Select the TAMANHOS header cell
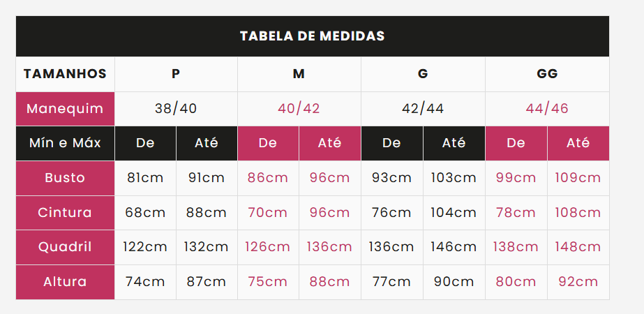Viewport: 644px width, 314px height. tap(65, 74)
